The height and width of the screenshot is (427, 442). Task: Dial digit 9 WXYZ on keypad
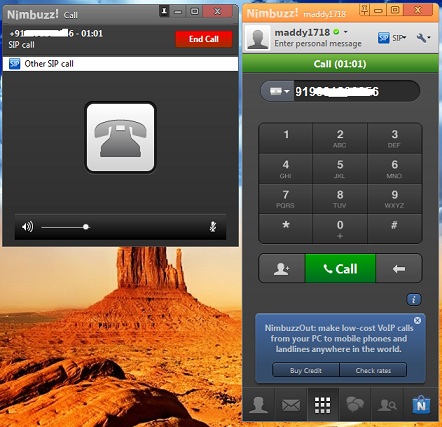click(x=395, y=199)
